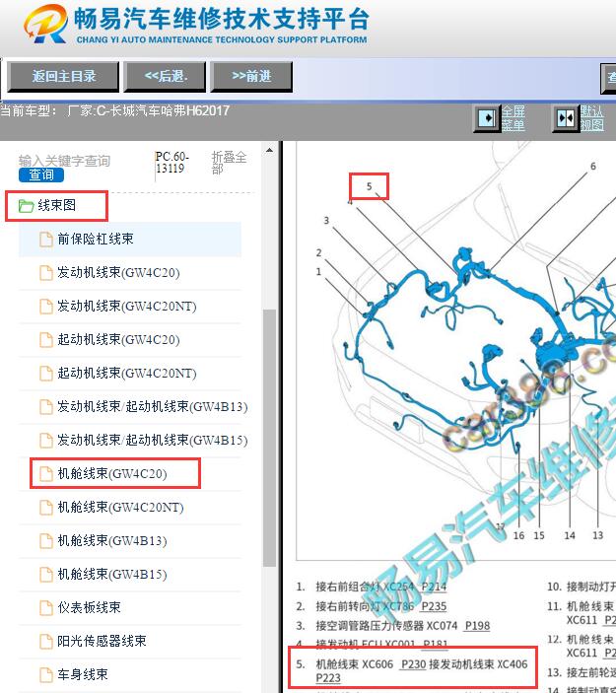Click 折叠全部 to collapse all

229,163
